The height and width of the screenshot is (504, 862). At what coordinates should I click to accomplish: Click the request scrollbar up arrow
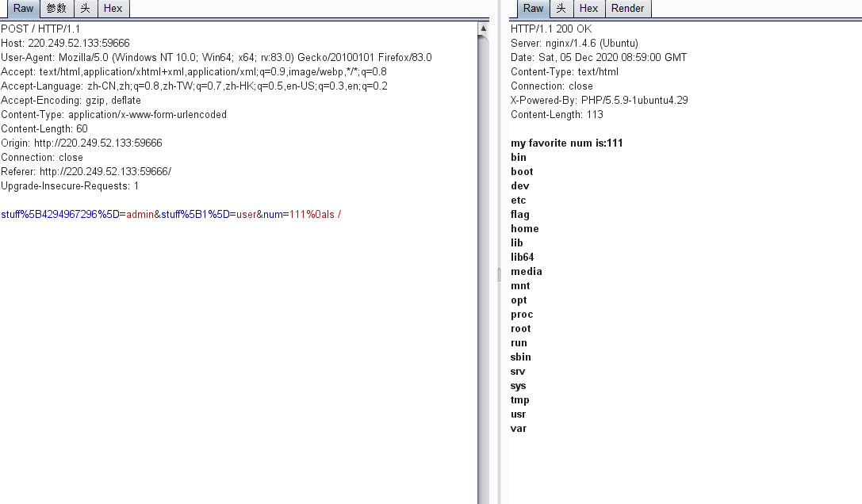pyautogui.click(x=483, y=29)
